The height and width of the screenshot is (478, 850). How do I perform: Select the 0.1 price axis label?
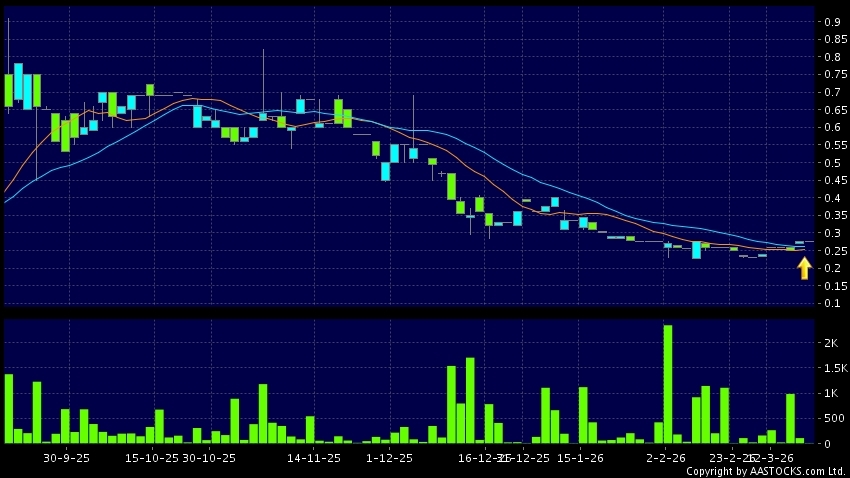click(832, 303)
